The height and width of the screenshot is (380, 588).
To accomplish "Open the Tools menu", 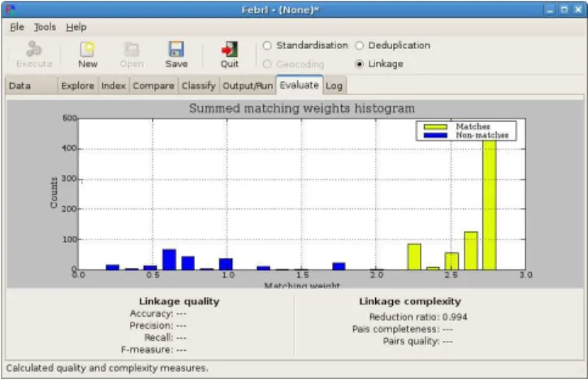I will 45,27.
